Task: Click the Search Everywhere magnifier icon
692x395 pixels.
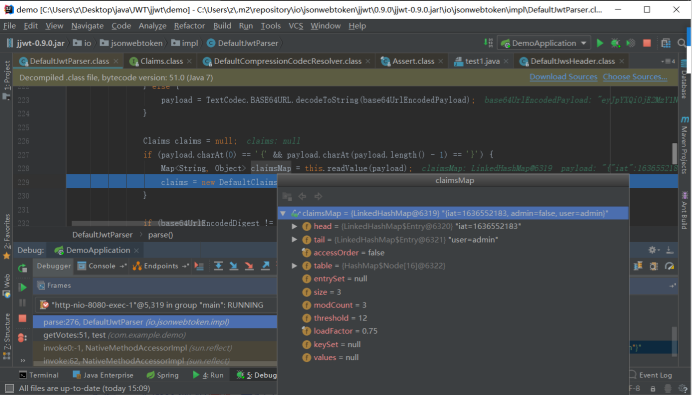Action: point(682,43)
